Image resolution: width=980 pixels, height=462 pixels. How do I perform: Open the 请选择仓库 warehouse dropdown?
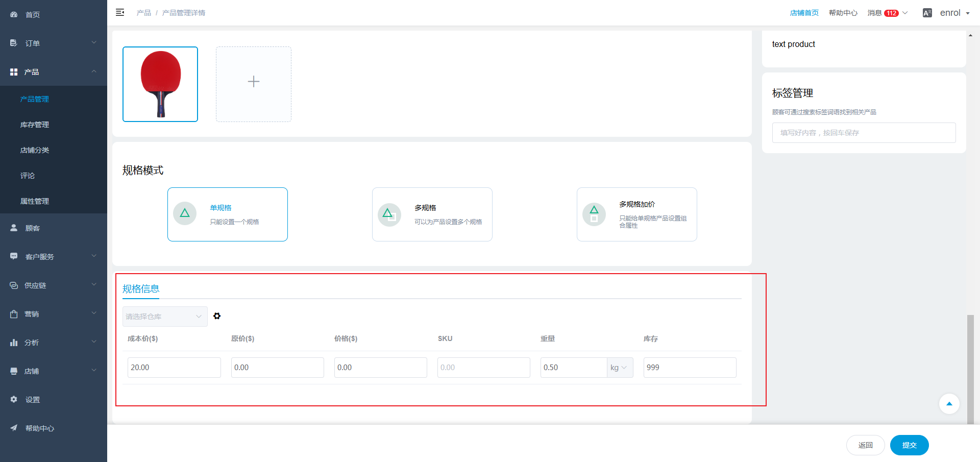tap(164, 317)
